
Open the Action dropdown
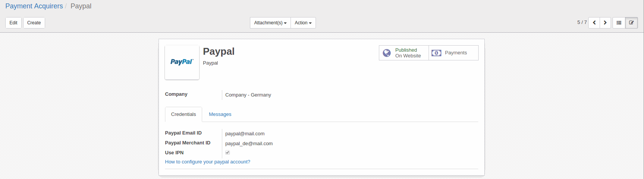tap(303, 23)
